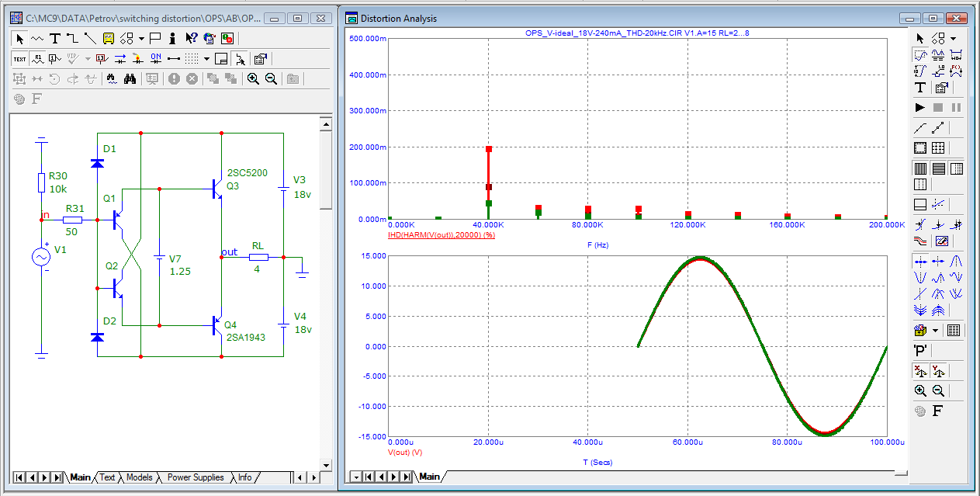
Task: Pick the yellow bus tool icon
Action: point(108,38)
